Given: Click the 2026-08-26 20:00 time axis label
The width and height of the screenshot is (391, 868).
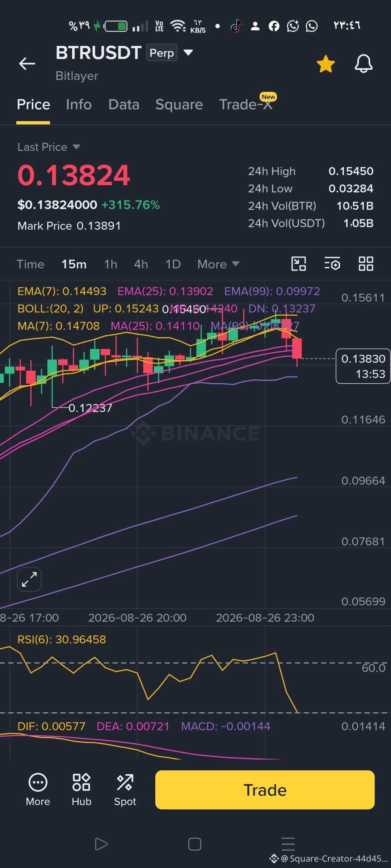Looking at the screenshot, I should [137, 618].
